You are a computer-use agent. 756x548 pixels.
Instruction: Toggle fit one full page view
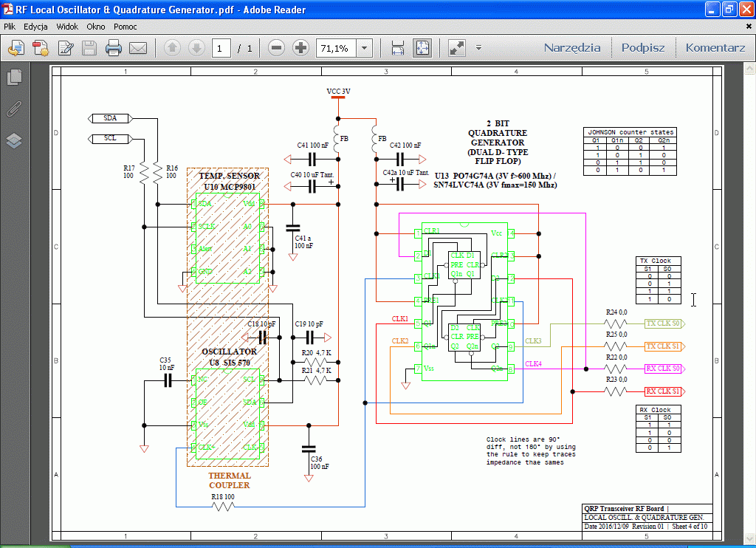click(422, 49)
